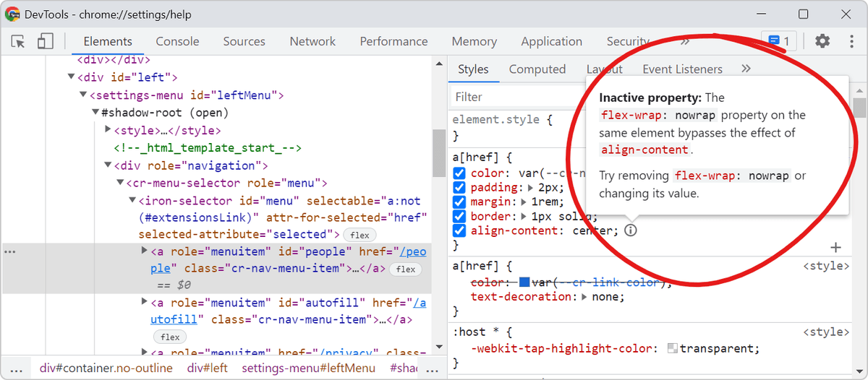Select breadcrumb div#left
This screenshot has height=380, width=868.
208,368
